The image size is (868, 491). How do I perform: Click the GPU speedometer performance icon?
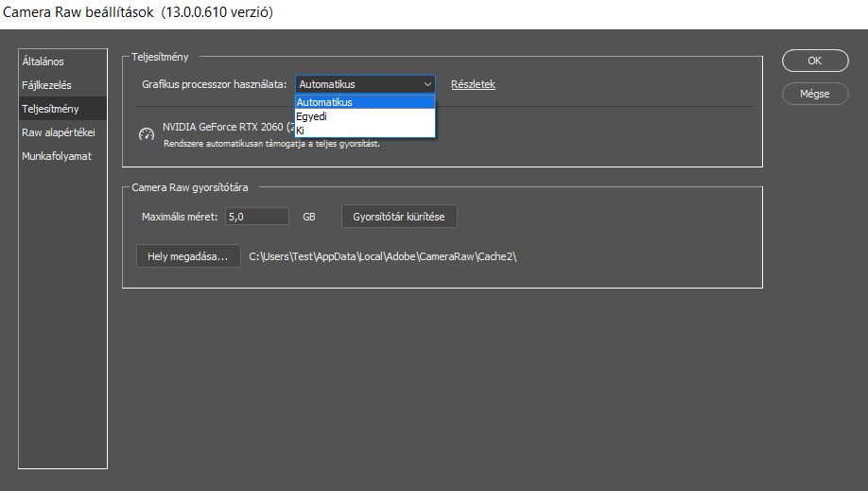click(147, 133)
